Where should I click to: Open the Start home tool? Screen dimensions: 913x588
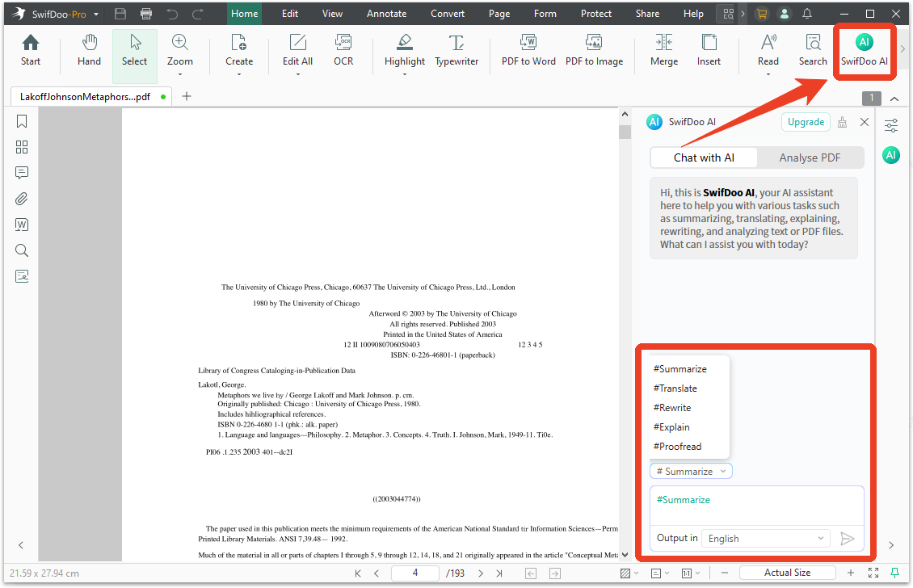pos(30,51)
